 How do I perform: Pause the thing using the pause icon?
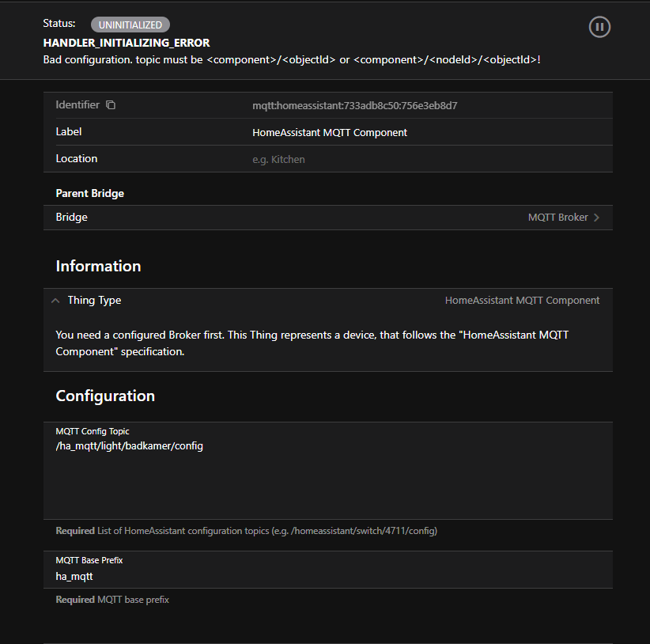coord(599,27)
